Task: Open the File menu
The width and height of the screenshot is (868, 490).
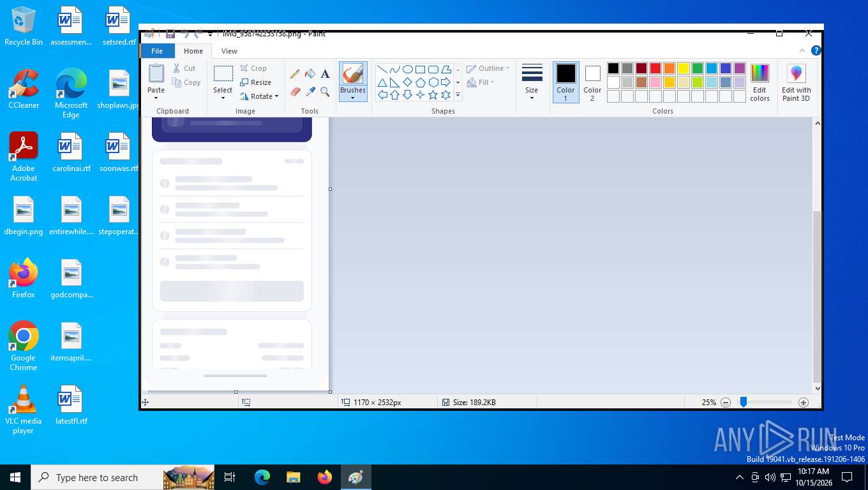Action: (x=157, y=51)
